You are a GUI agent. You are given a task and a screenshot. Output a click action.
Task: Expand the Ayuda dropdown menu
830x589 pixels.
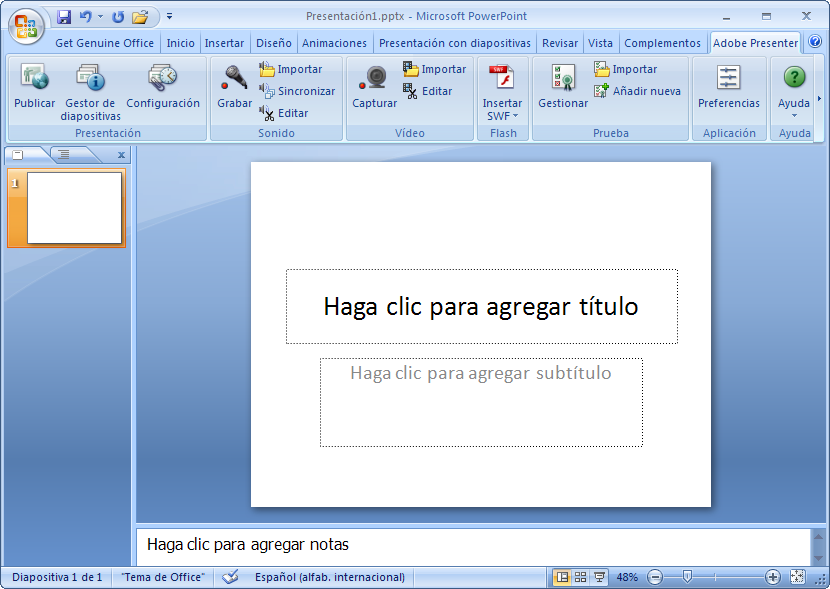coord(794,115)
